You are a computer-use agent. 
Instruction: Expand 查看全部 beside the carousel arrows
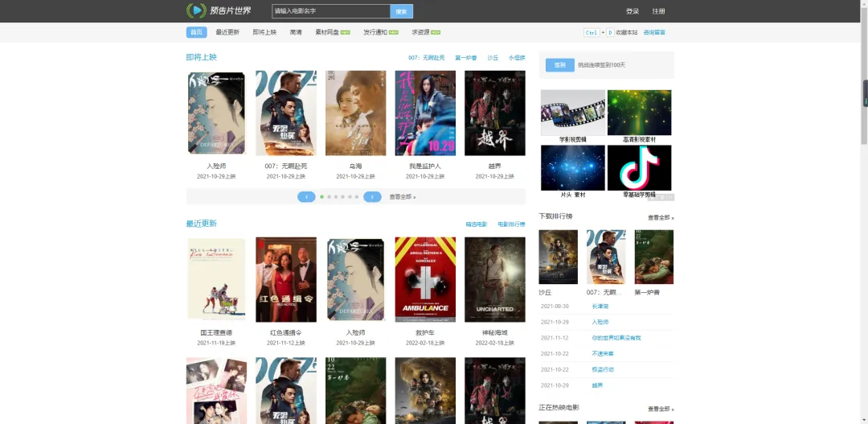coord(403,196)
